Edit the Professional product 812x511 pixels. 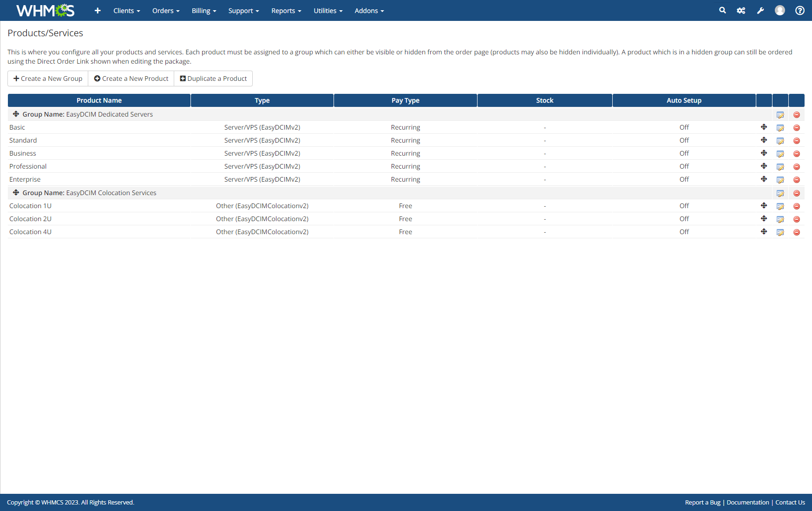tap(780, 167)
